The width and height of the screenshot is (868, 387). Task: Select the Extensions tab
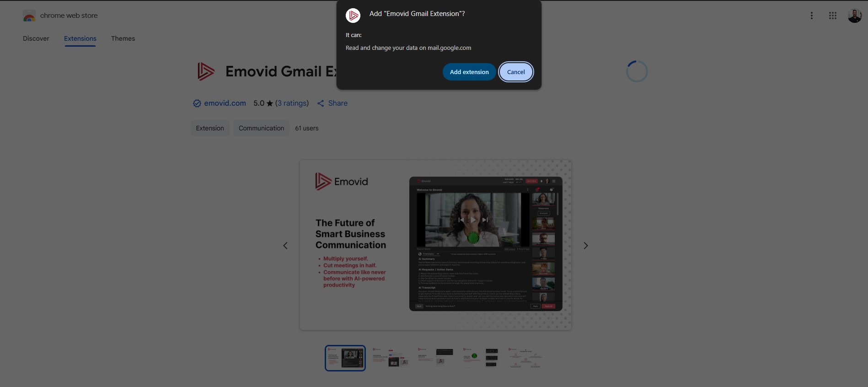click(80, 38)
